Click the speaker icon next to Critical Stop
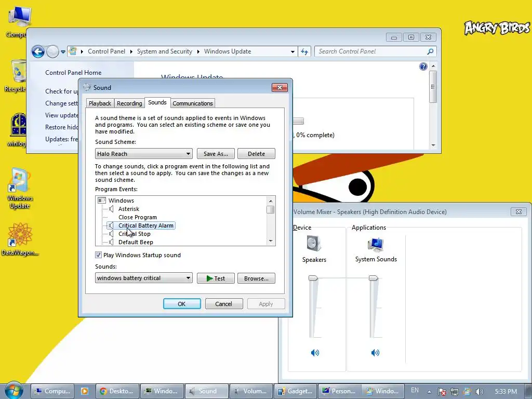The image size is (532, 399). [111, 234]
